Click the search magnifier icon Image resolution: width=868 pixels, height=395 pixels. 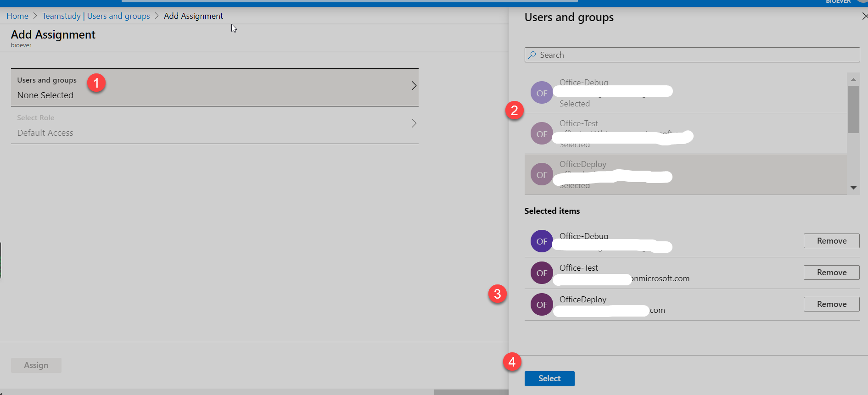[532, 55]
